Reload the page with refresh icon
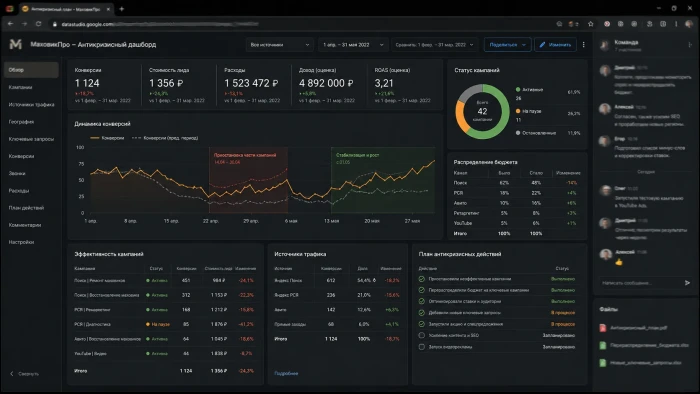This screenshot has height=394, width=700. click(x=38, y=24)
